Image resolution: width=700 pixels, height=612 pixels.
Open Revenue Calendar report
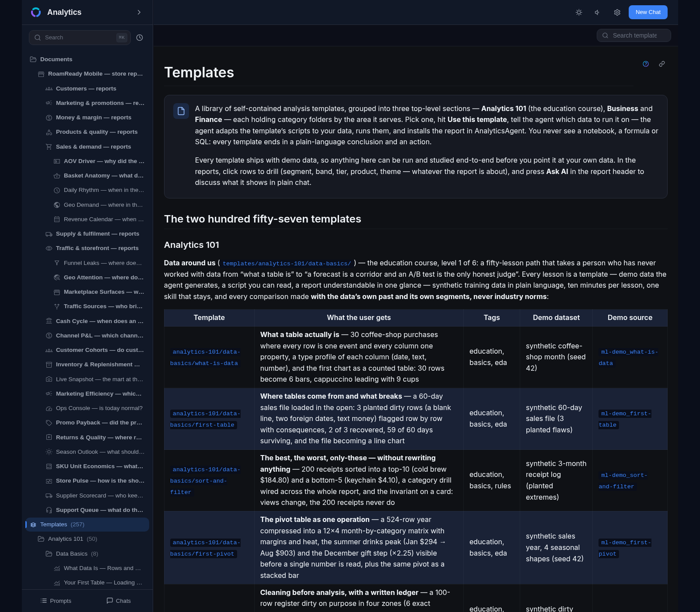(99, 219)
